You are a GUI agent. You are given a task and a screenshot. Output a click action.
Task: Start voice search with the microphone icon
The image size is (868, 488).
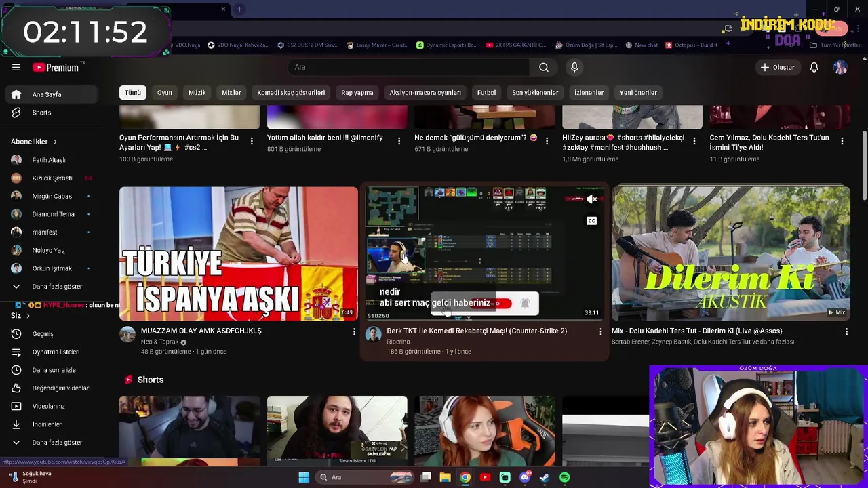(x=574, y=67)
